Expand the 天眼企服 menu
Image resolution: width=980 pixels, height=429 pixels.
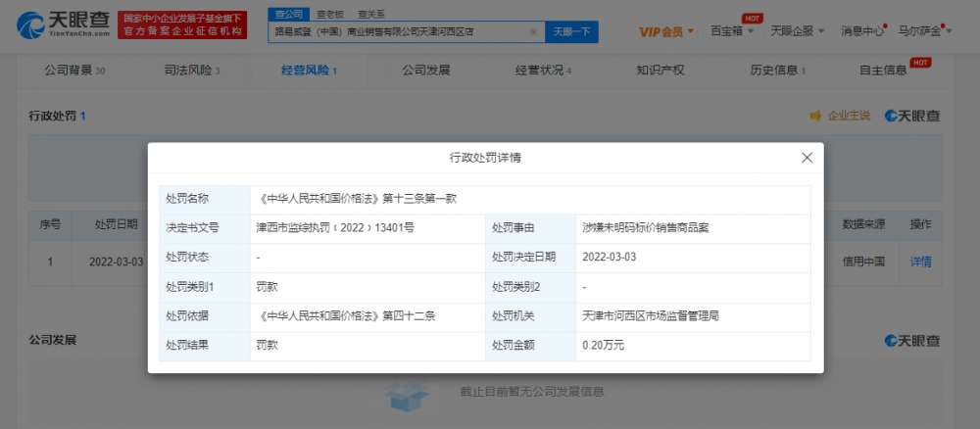[797, 30]
